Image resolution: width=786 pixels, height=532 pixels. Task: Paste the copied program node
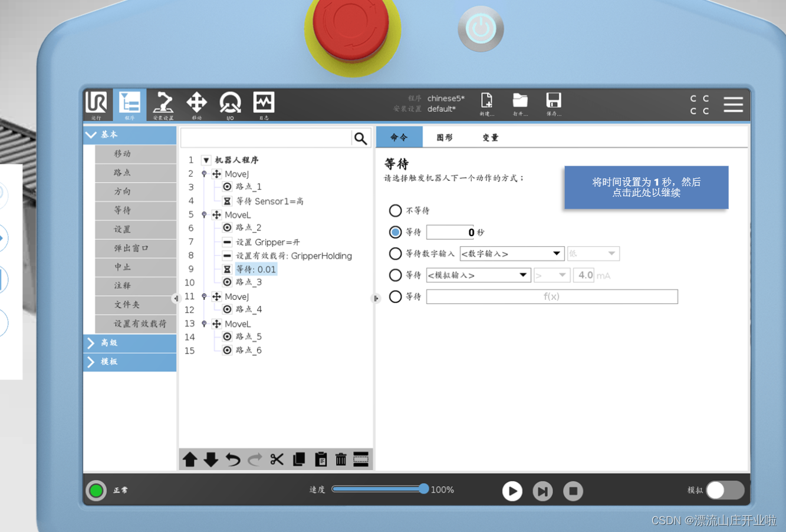coord(321,460)
